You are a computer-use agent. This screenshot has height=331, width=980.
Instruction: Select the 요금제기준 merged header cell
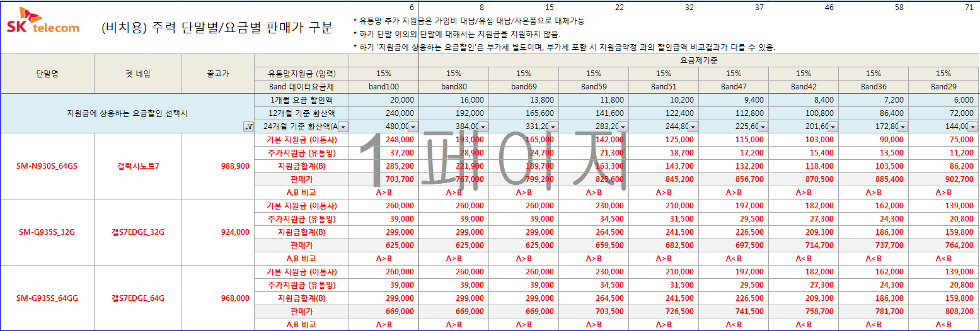pyautogui.click(x=699, y=60)
